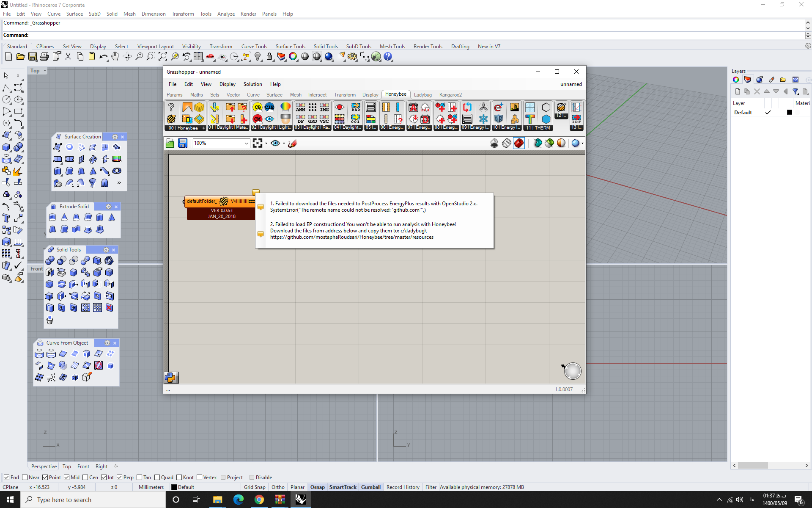Toggle the End osnap checkbox
The image size is (812, 508).
tap(6, 477)
